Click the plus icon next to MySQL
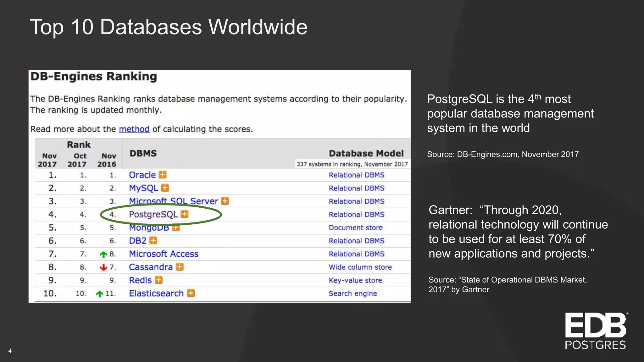This screenshot has width=644, height=362. click(165, 188)
